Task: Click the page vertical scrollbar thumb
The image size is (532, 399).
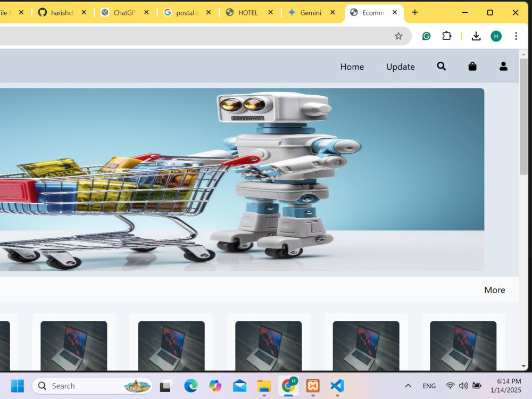Action: [523, 117]
